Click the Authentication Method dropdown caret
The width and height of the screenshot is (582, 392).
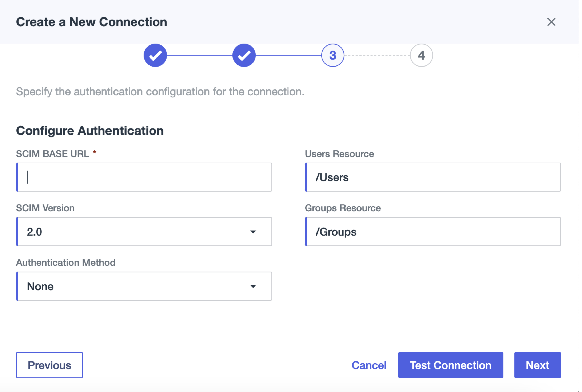[x=253, y=286]
